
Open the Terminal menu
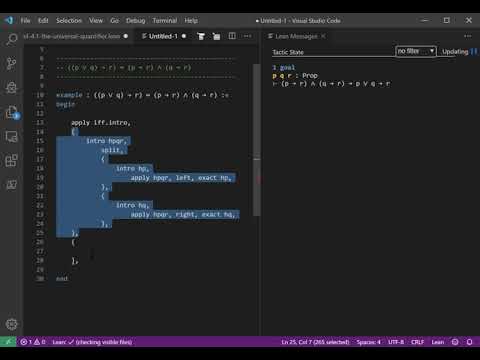(165, 20)
